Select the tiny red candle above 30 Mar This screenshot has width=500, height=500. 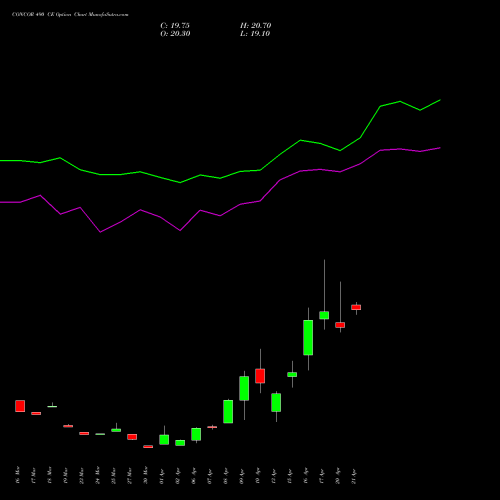point(148,447)
